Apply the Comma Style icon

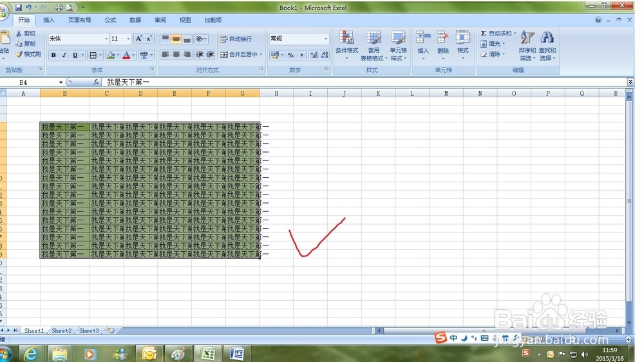(301, 55)
